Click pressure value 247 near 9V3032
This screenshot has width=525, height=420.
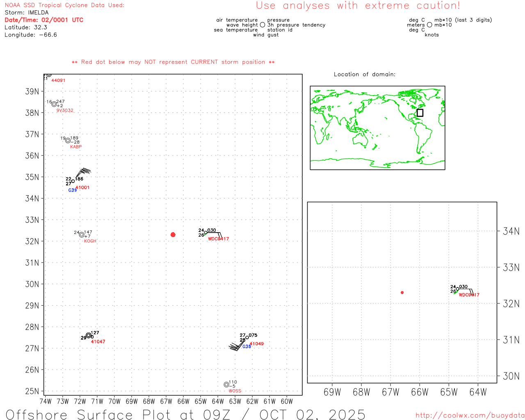tap(60, 102)
